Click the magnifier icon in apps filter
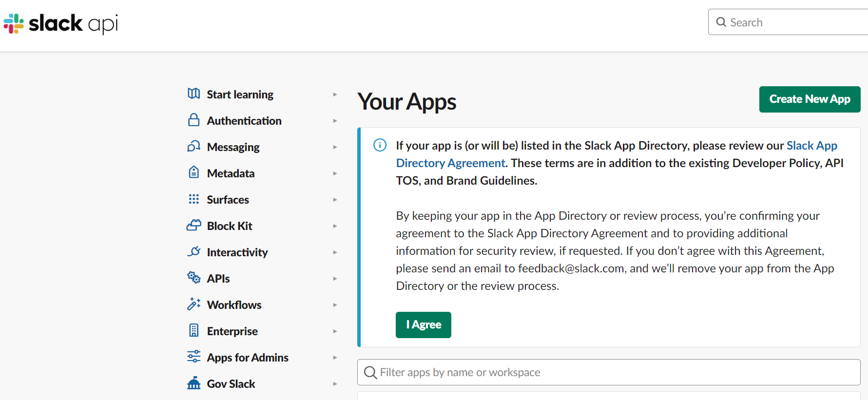The image size is (868, 400). click(371, 373)
